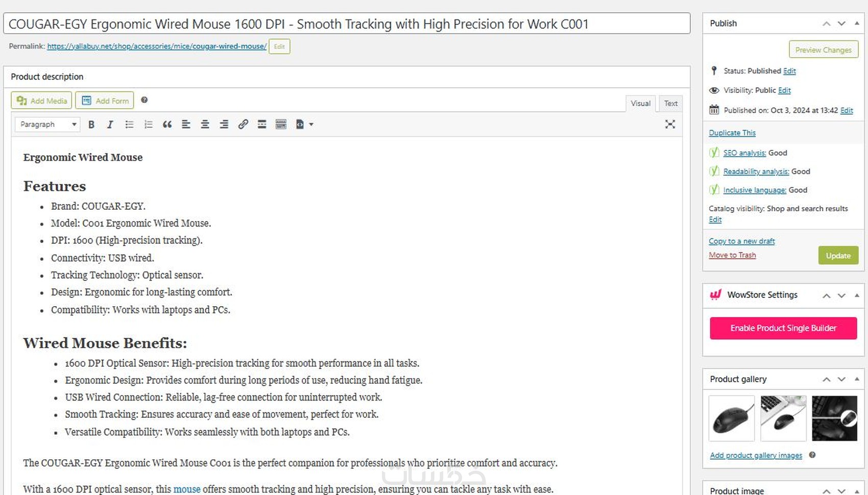Image resolution: width=868 pixels, height=495 pixels.
Task: Click the 'Ergonomic Wired Mouse' bold line
Action: pyautogui.click(x=83, y=157)
